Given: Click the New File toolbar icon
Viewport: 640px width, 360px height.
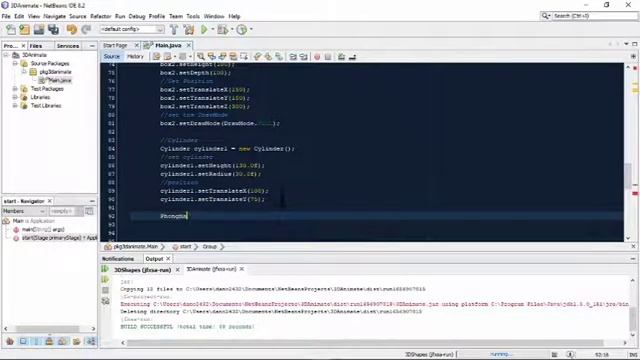Looking at the screenshot, I should [x=11, y=29].
